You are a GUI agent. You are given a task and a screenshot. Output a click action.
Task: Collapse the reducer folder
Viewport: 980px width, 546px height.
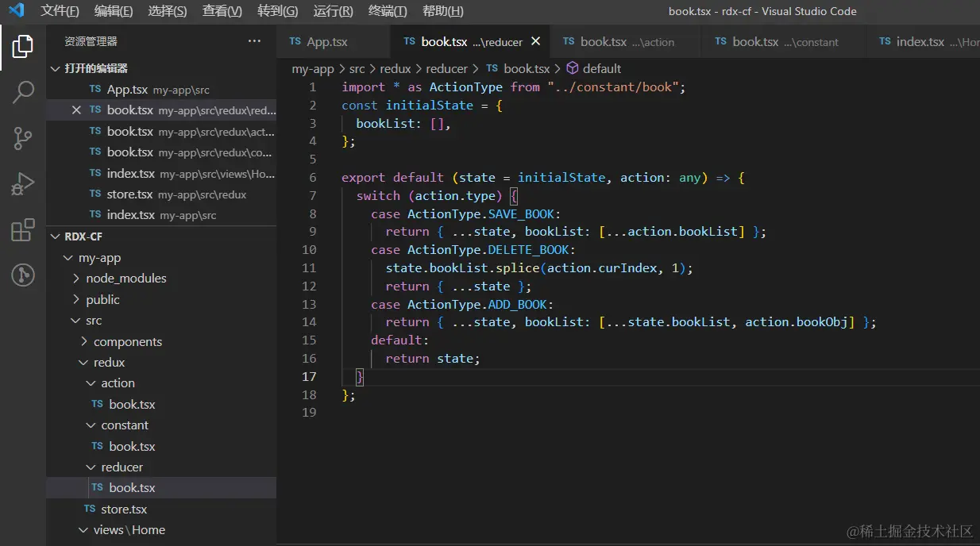91,467
